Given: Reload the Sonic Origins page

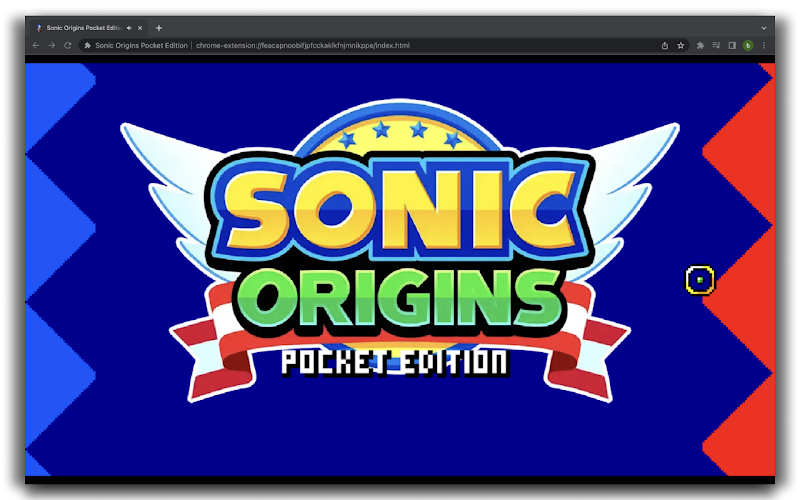Looking at the screenshot, I should pos(67,45).
